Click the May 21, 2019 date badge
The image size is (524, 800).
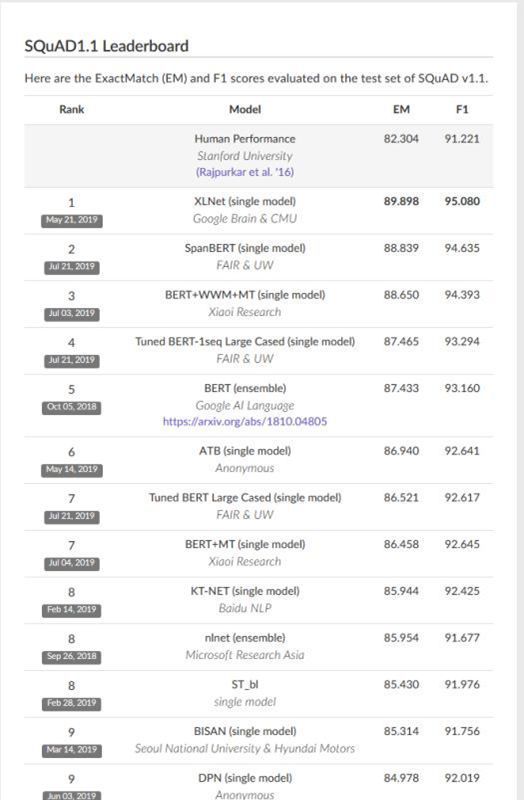[71, 220]
